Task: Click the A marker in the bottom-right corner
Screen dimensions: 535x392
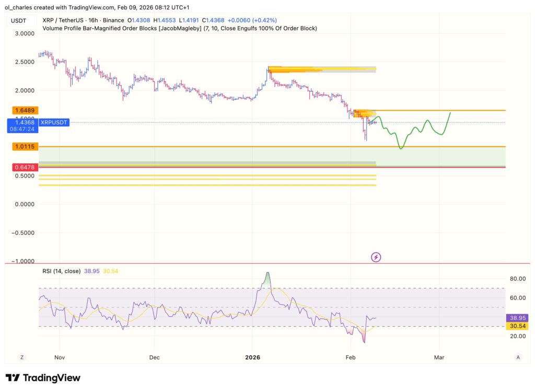Action: tap(518, 357)
